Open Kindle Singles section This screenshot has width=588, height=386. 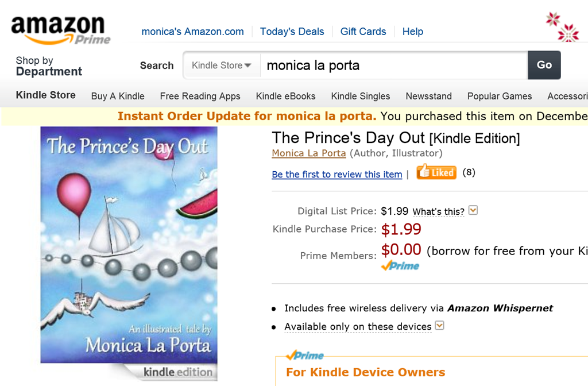(x=361, y=96)
